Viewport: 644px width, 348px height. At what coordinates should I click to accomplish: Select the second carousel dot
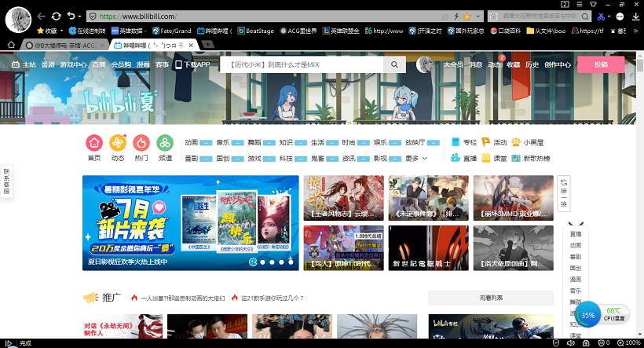pyautogui.click(x=262, y=262)
